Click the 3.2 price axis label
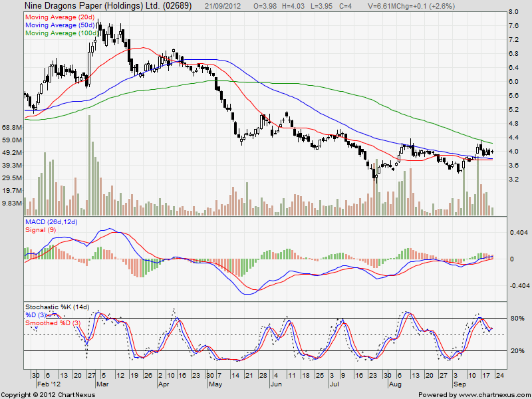Screen dimensions: 532x399 pyautogui.click(x=513, y=179)
